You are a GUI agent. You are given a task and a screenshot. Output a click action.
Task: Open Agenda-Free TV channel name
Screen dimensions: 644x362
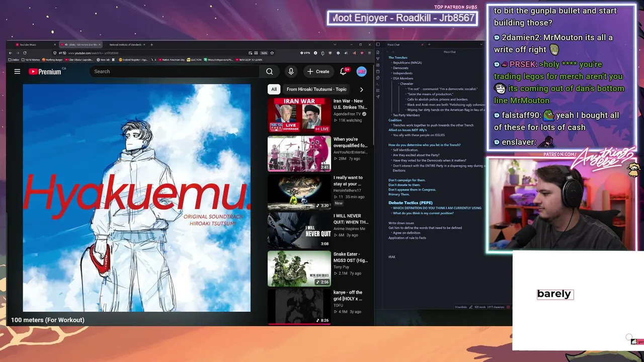pyautogui.click(x=347, y=114)
